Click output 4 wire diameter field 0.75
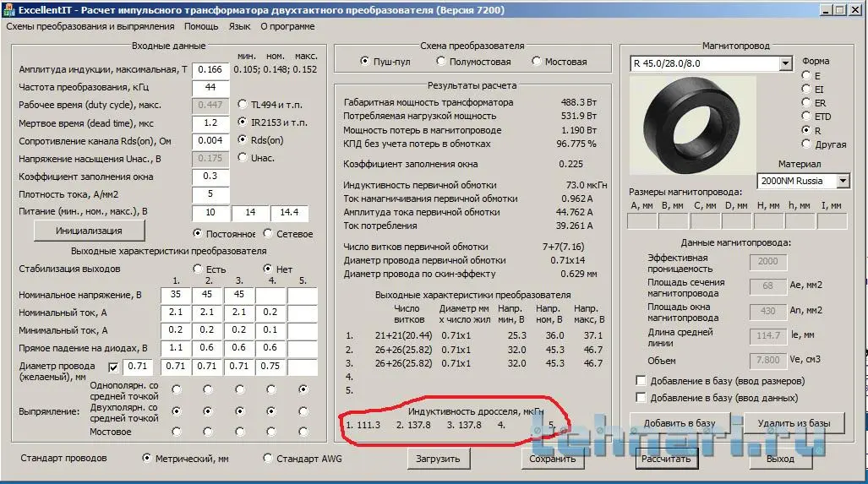The width and height of the screenshot is (868, 484). pos(270,367)
